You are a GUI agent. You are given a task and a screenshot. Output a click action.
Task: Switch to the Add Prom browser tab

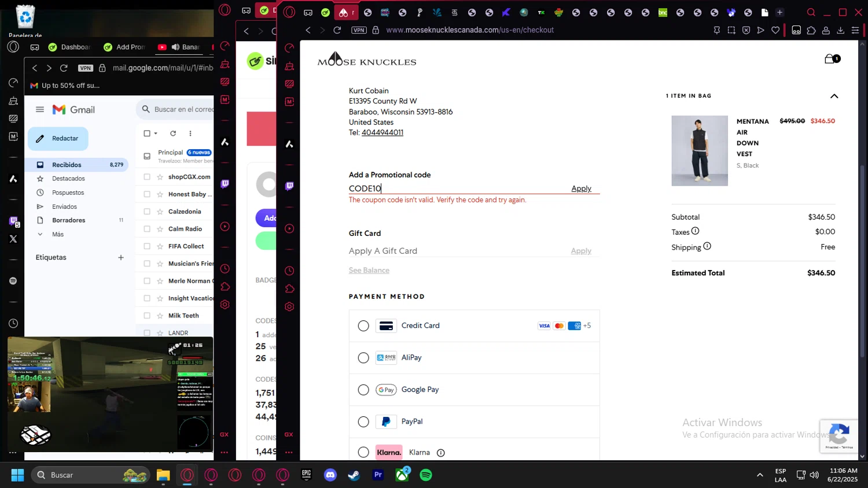point(124,47)
